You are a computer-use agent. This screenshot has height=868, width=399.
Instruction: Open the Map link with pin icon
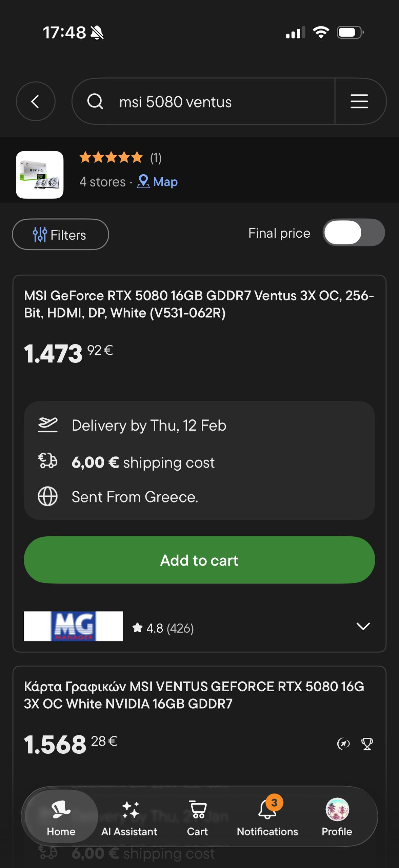tap(158, 182)
